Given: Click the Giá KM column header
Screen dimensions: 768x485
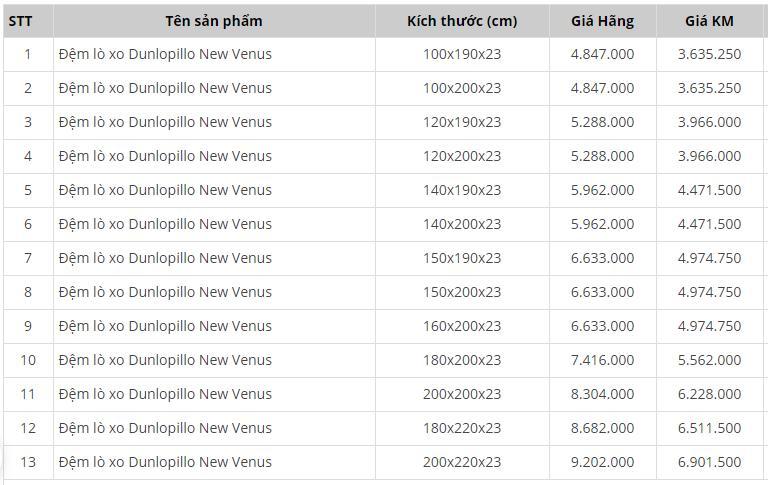Looking at the screenshot, I should click(x=709, y=21).
